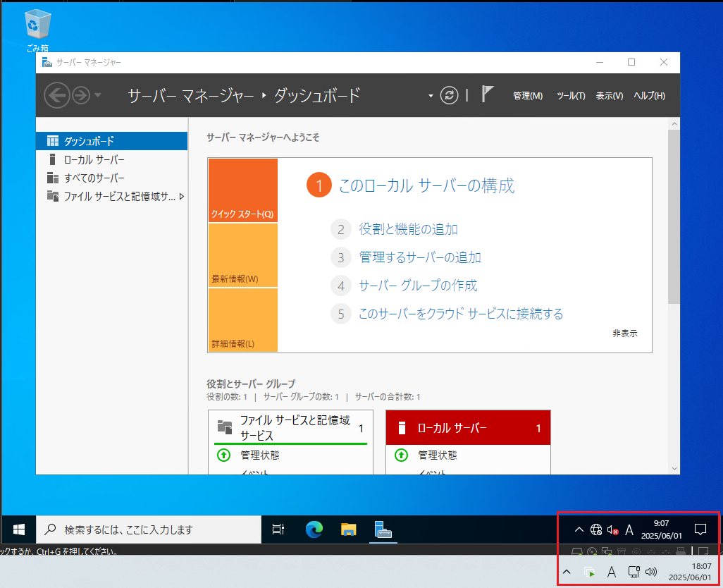Toggle the IME A indicator left of 9:07
This screenshot has width=723, height=588.
(x=629, y=530)
